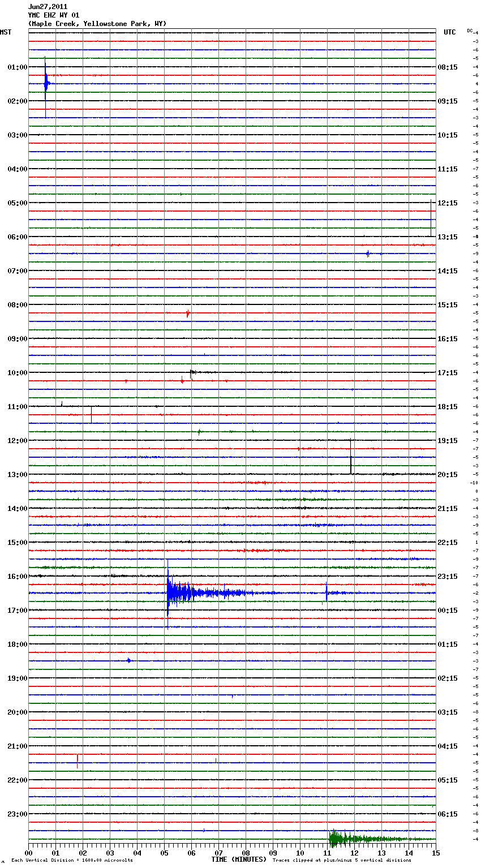The image size is (481, 868).
Task: Select the YMC EHZ WY 01 station code
Action: pyautogui.click(x=54, y=15)
